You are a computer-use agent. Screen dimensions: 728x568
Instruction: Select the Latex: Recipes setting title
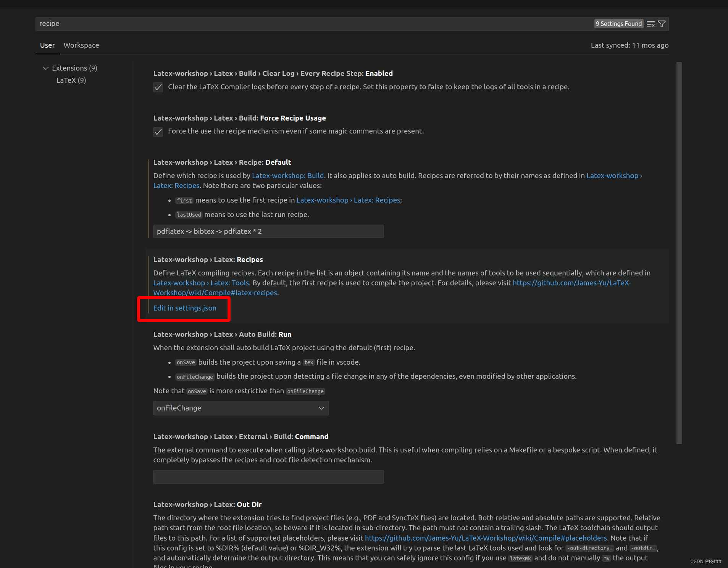point(208,259)
